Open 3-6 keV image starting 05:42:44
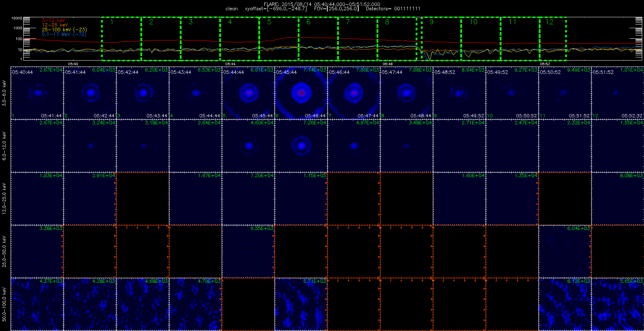Image resolution: width=644 pixels, height=331 pixels. (143, 93)
